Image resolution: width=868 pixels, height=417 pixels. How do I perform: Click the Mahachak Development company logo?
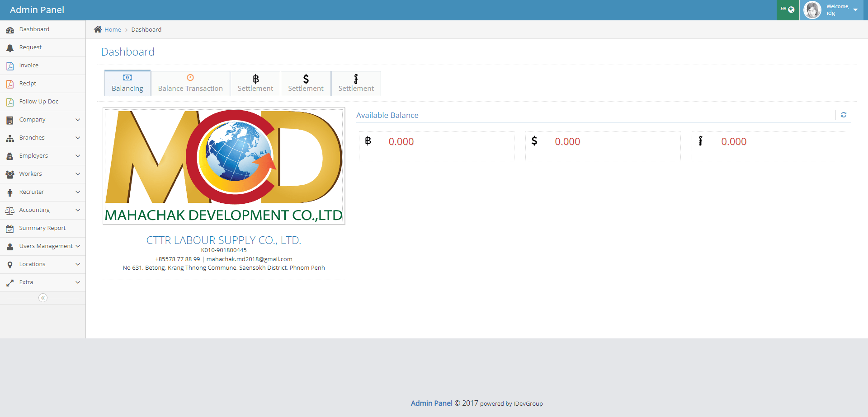[x=224, y=166]
